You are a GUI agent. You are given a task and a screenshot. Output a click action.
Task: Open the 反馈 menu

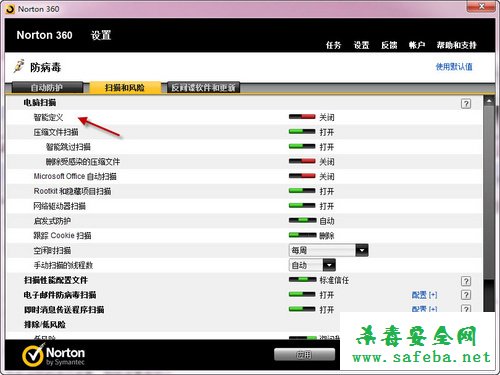389,45
